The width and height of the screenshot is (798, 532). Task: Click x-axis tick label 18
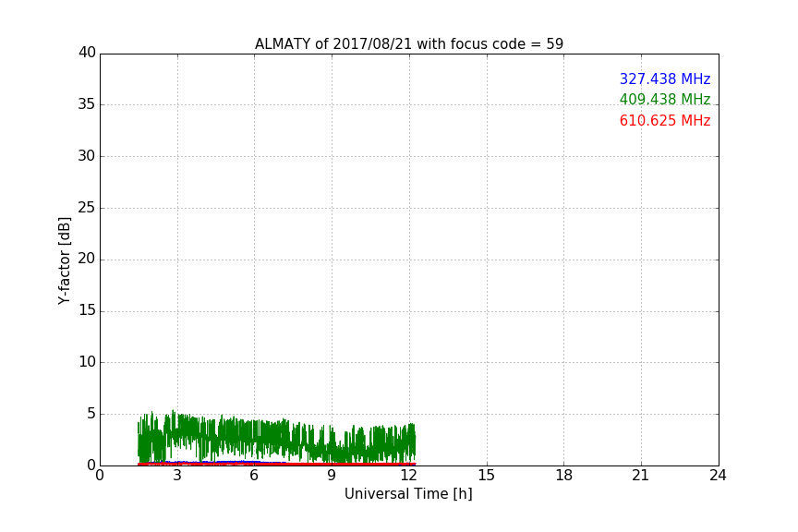[563, 476]
